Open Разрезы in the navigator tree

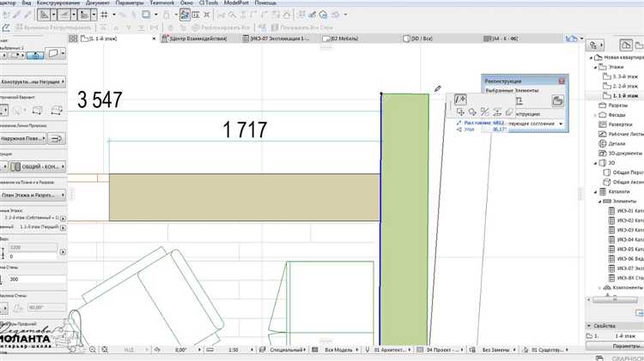pos(613,105)
